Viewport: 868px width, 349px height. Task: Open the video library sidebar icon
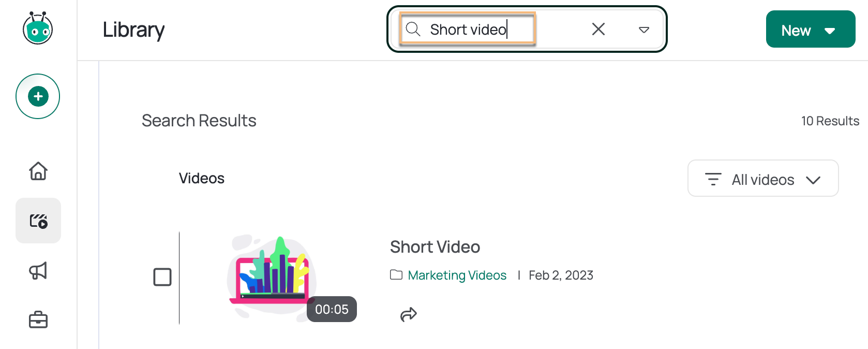pyautogui.click(x=38, y=221)
